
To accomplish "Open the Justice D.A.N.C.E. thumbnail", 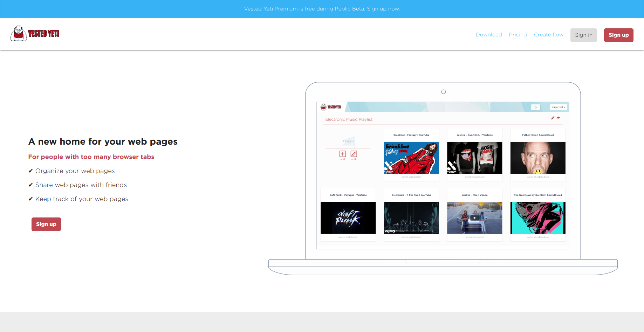I will [x=475, y=158].
